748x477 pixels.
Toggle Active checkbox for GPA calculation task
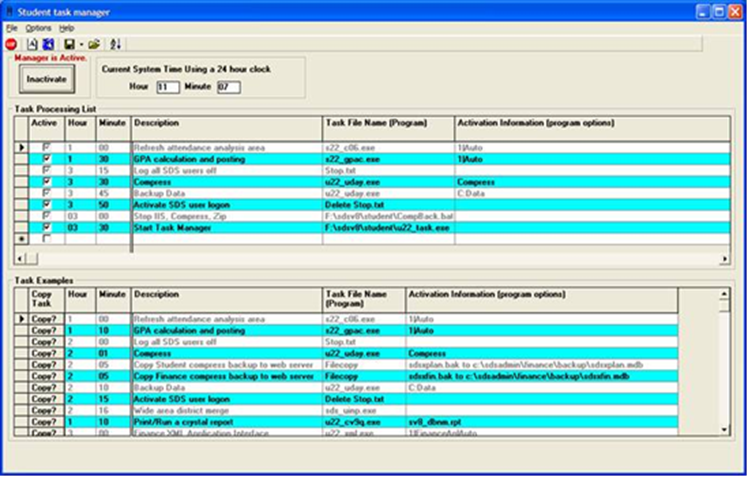(45, 159)
